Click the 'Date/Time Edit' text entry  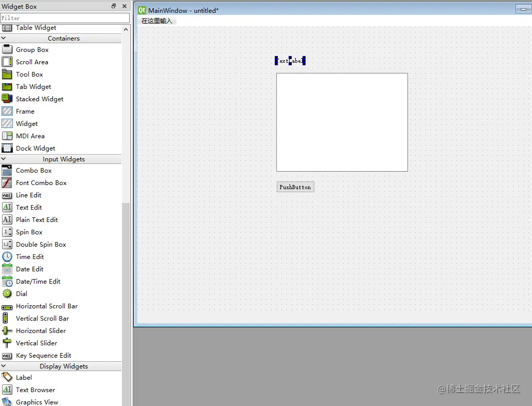pyautogui.click(x=38, y=281)
